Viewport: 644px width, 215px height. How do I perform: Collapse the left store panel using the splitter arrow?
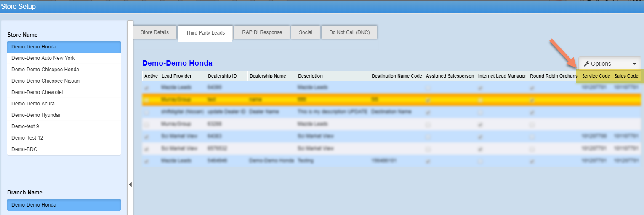pyautogui.click(x=130, y=184)
